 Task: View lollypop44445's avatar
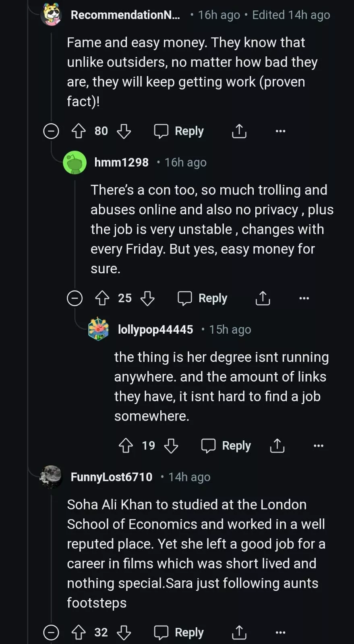[99, 329]
